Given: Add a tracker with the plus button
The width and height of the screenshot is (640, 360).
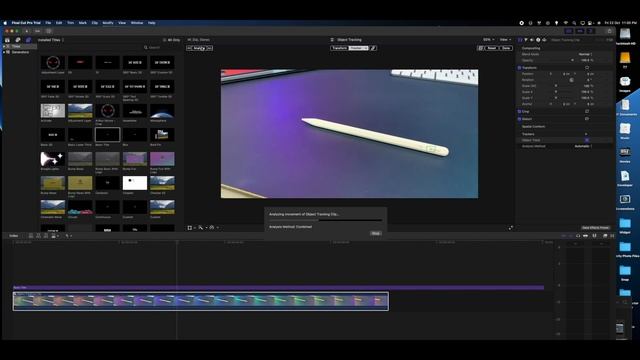Looking at the screenshot, I should point(586,134).
